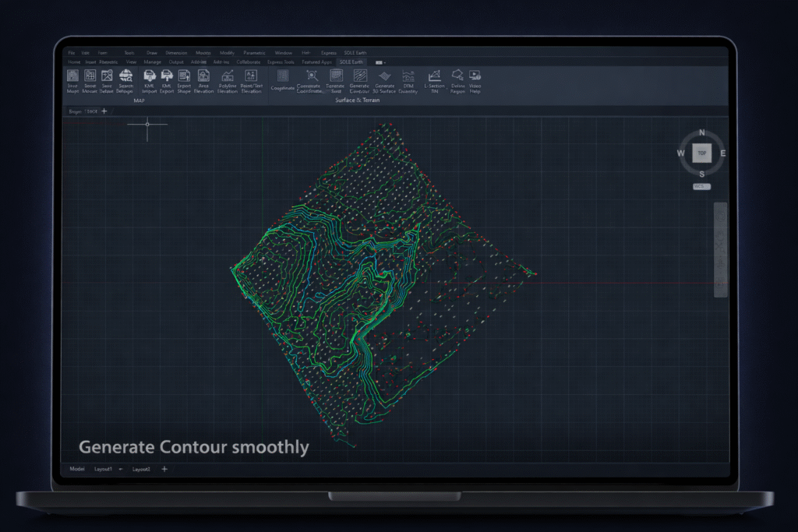Click the N direction on compass ring

click(x=702, y=133)
